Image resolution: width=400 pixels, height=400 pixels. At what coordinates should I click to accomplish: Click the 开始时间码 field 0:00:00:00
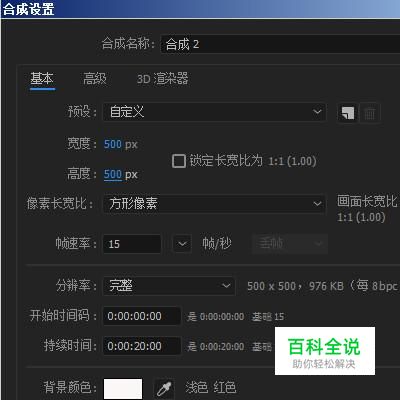pyautogui.click(x=142, y=316)
